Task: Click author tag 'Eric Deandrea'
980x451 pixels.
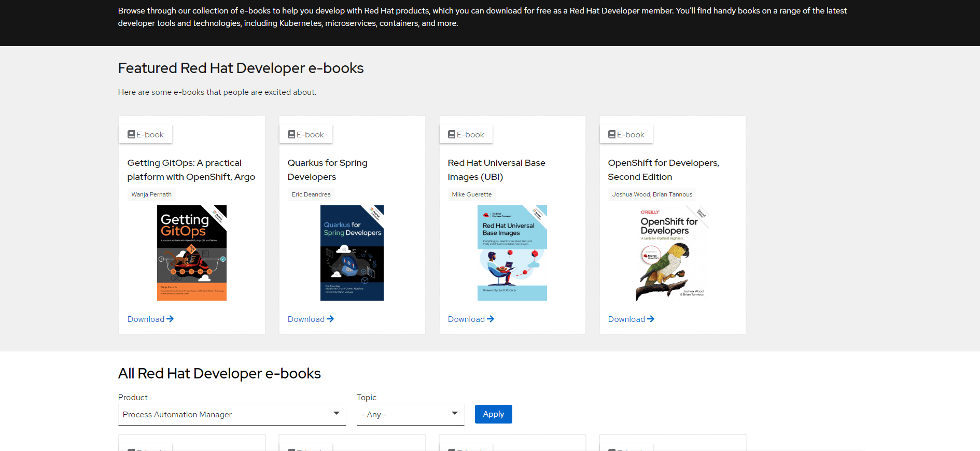Action: coord(311,194)
